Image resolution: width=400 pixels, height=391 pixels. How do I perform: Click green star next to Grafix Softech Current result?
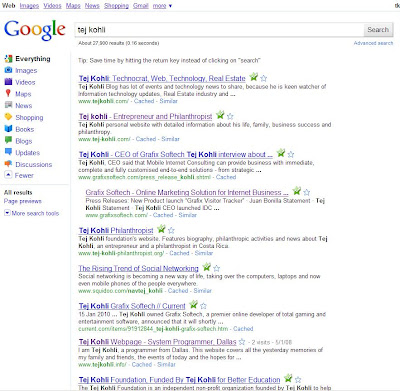(x=193, y=304)
